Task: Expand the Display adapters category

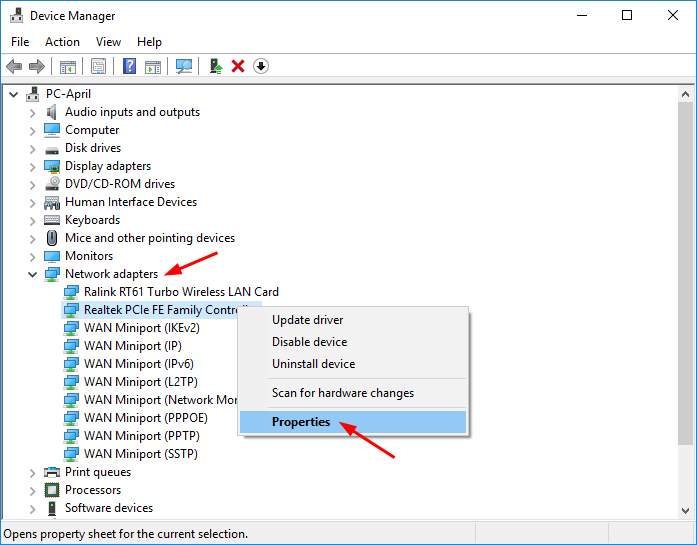Action: tap(32, 166)
